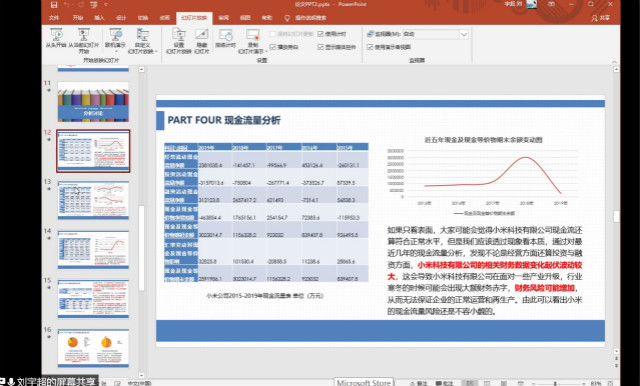The image size is (640, 386).
Task: Open Record Slide Show (录制幻灯片演示)
Action: point(252,41)
